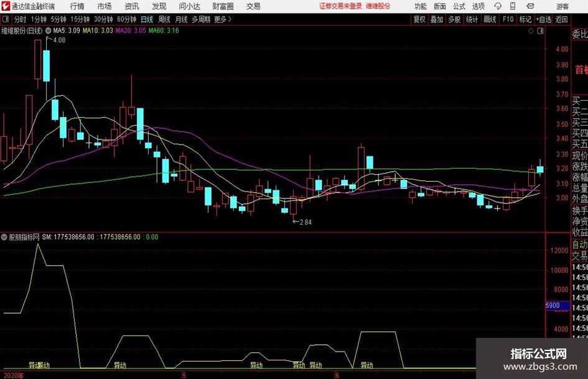
Task: Click the 叠加 overlay button
Action: point(437,19)
